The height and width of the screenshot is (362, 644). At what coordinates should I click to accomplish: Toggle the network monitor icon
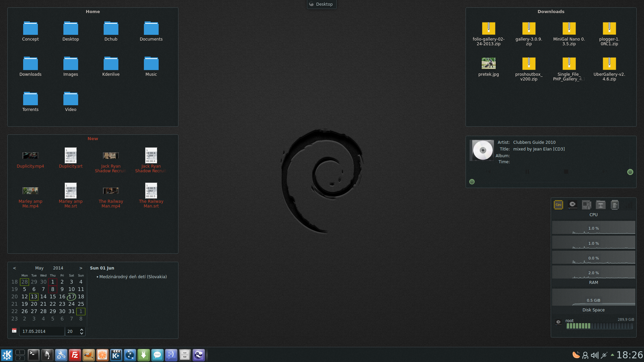[600, 205]
